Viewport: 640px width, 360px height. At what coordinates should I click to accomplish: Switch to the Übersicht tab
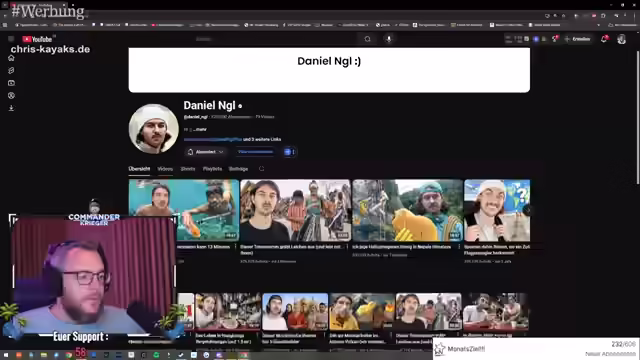coord(139,169)
